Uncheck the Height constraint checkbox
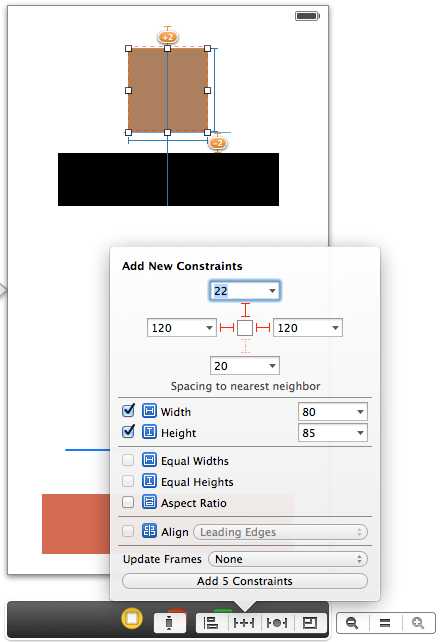440x642 pixels. pyautogui.click(x=128, y=431)
